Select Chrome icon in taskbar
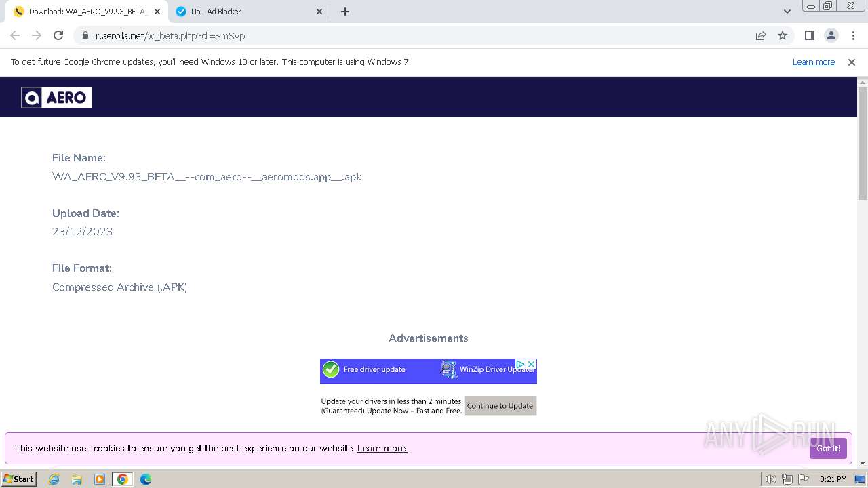The image size is (868, 488). point(123,479)
